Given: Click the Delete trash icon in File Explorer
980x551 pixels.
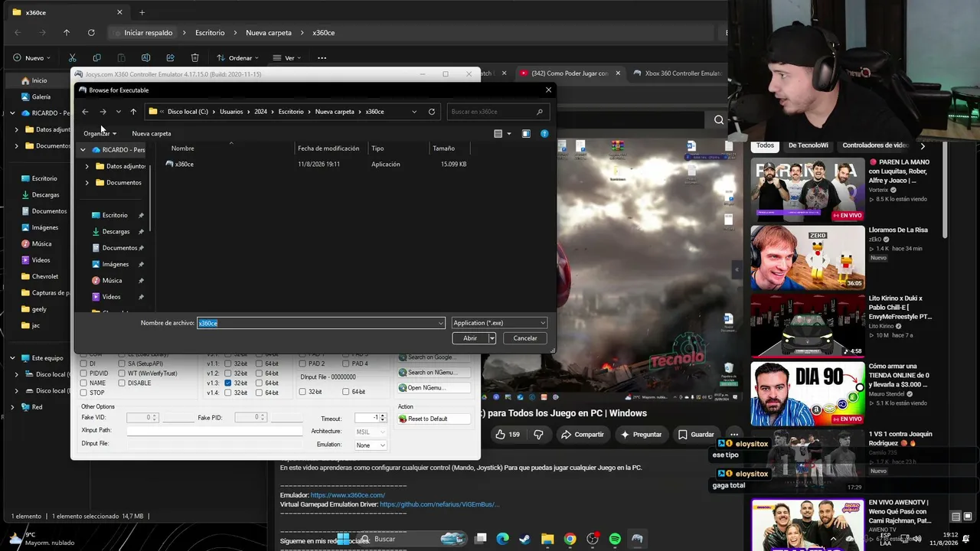Looking at the screenshot, I should coord(195,57).
